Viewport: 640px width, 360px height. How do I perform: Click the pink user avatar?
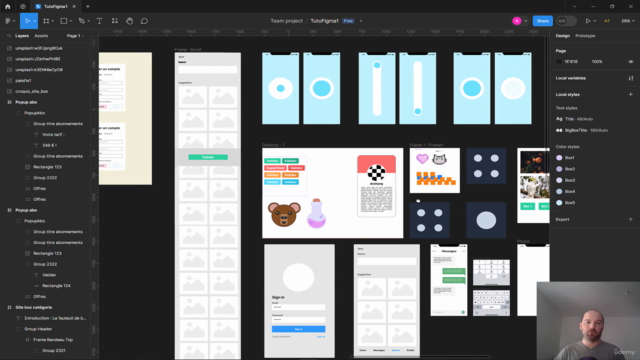point(517,21)
